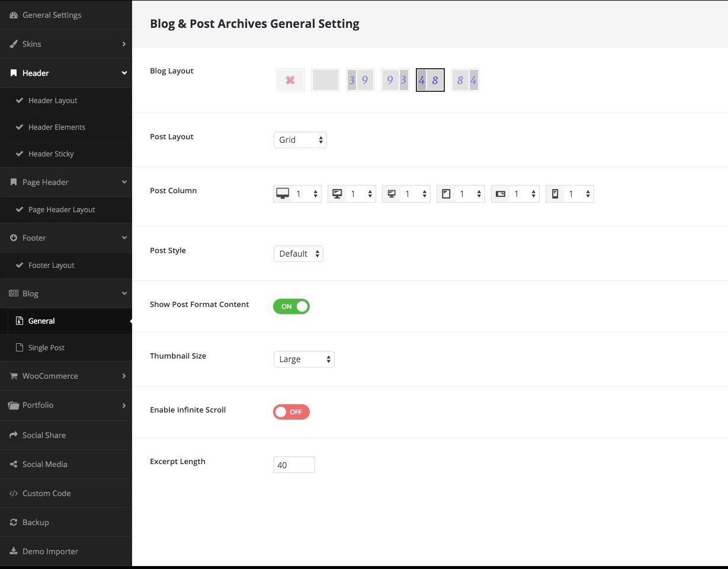This screenshot has width=728, height=569.
Task: Click the Skins paintbrush icon
Action: point(14,44)
